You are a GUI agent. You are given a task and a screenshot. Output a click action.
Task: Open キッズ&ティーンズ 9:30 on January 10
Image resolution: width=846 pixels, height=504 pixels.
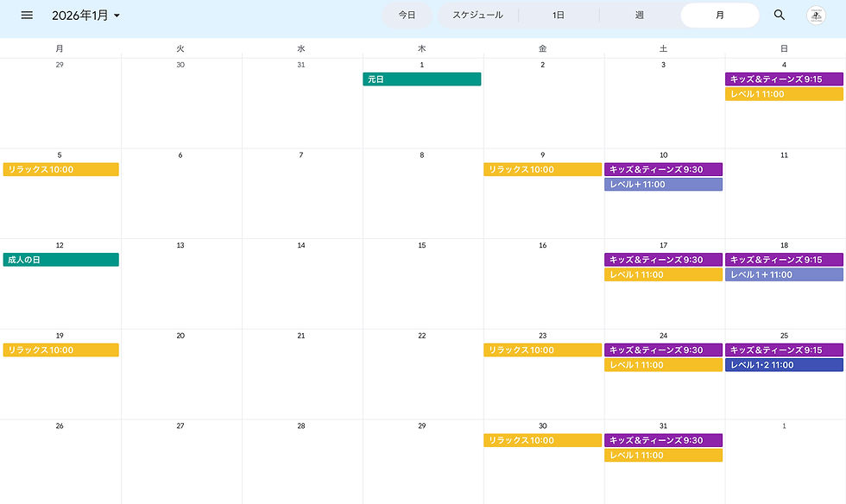(663, 169)
